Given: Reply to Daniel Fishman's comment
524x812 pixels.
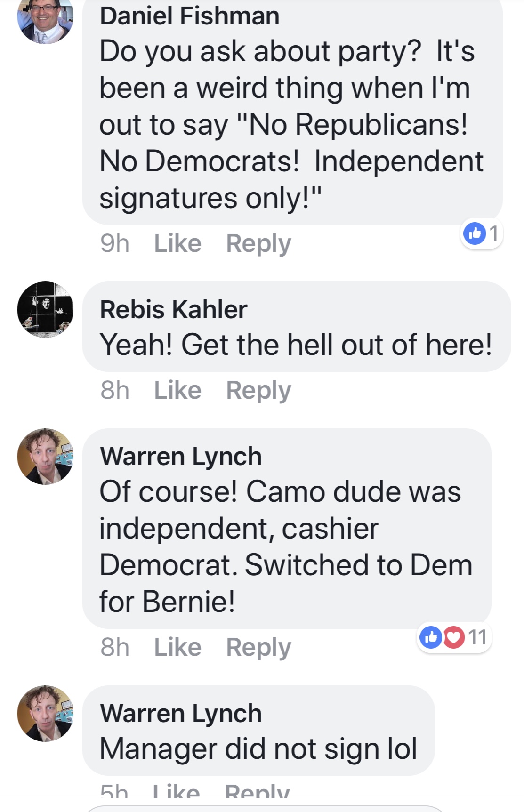Looking at the screenshot, I should [258, 244].
